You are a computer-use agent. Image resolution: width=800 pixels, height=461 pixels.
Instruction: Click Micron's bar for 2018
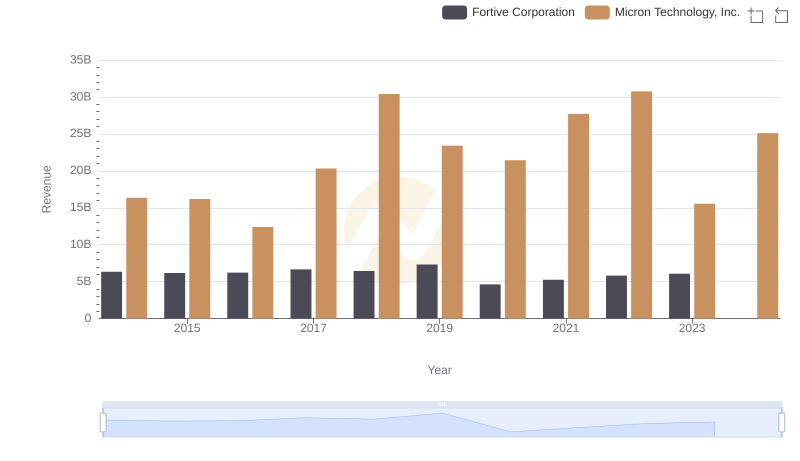point(389,206)
